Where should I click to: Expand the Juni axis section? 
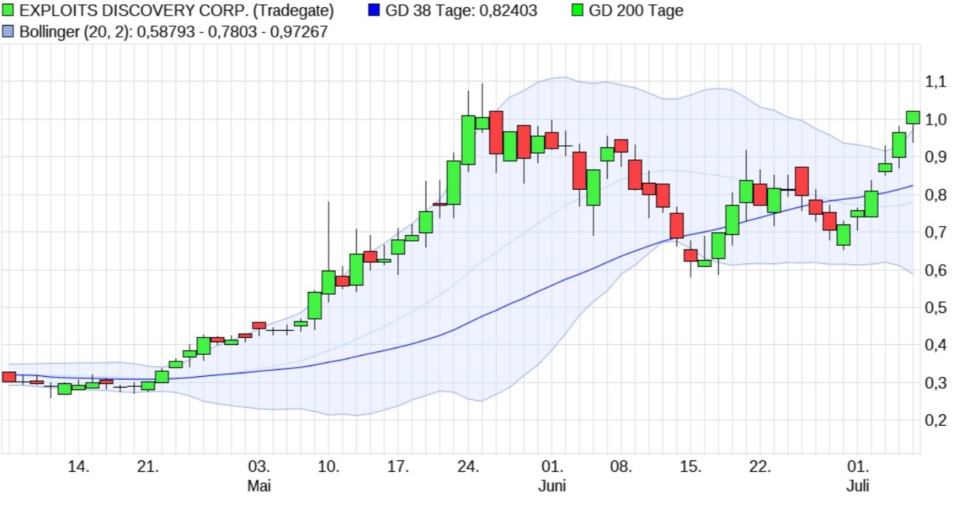[553, 486]
